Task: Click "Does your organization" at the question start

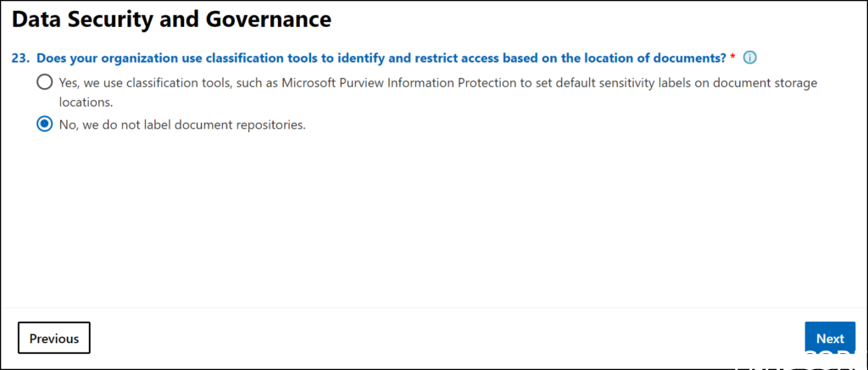Action: coord(100,58)
